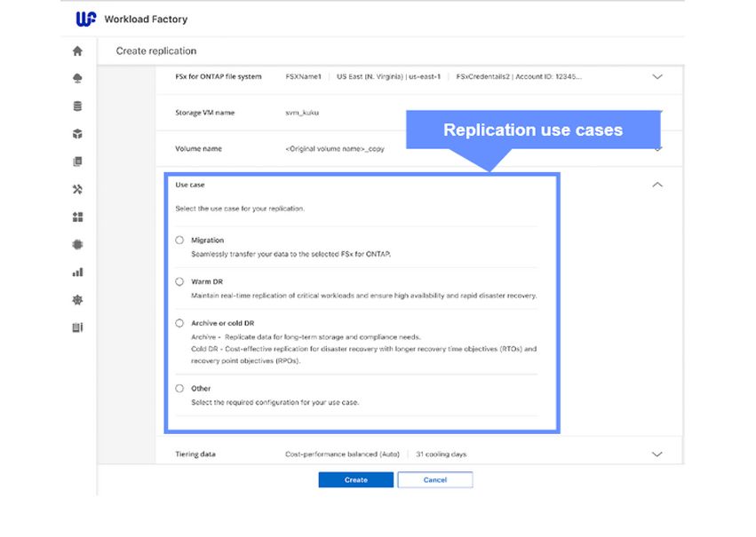Click the stacked documents sidebar icon
Image resolution: width=756 pixels, height=537 pixels.
pos(77,162)
